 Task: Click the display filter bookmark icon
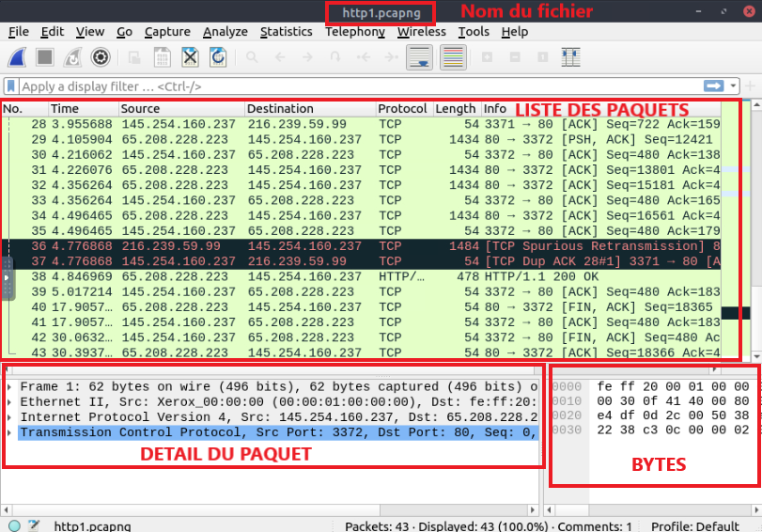coord(10,86)
